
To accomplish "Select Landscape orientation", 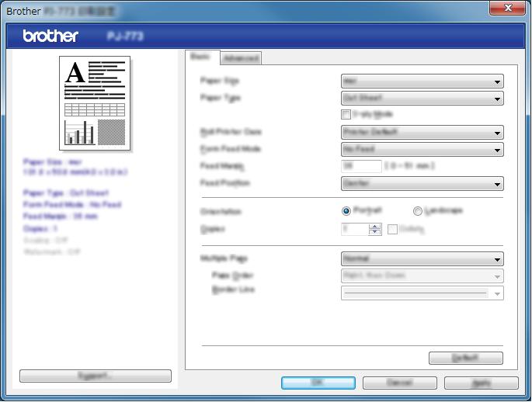I will [417, 211].
